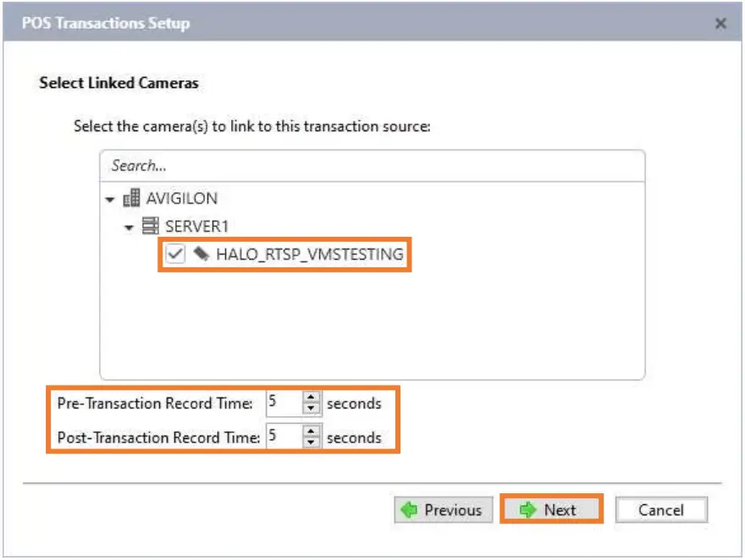Click the AVIGILON site icon
745x560 pixels.
coord(132,198)
